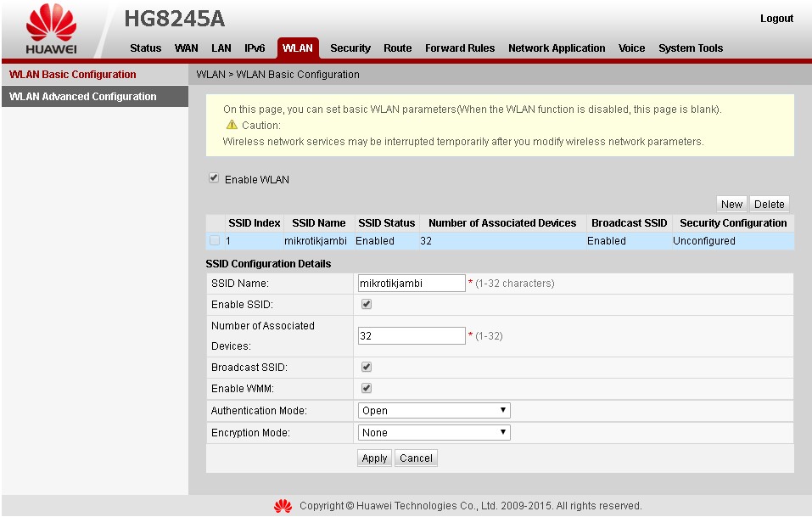Click the SSID Status header
Image resolution: width=812 pixels, height=517 pixels.
[x=387, y=223]
